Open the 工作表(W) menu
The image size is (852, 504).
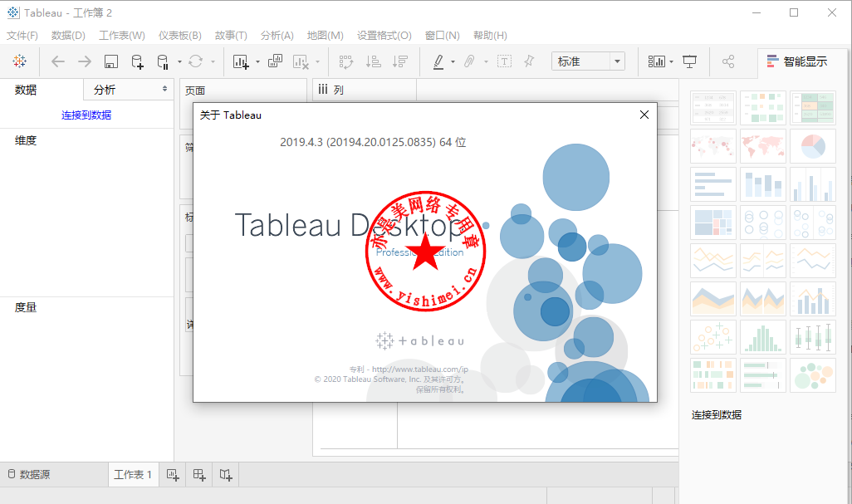pos(122,36)
